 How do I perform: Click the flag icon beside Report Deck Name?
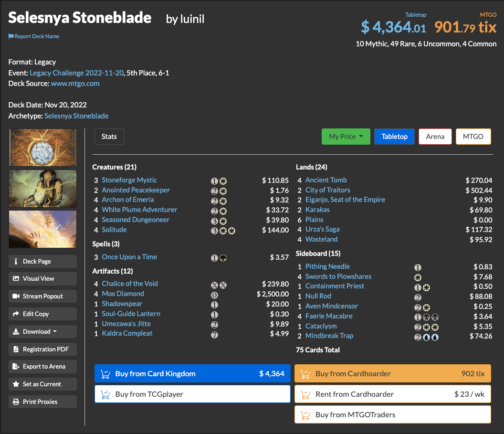coord(11,36)
